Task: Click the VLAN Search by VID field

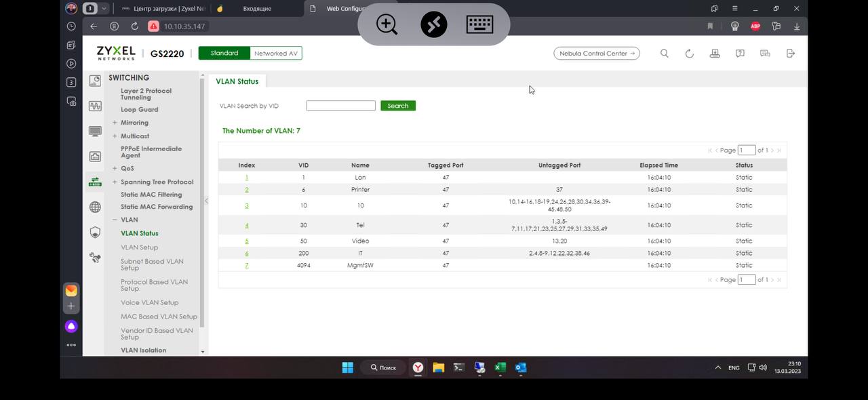Action: [x=340, y=106]
